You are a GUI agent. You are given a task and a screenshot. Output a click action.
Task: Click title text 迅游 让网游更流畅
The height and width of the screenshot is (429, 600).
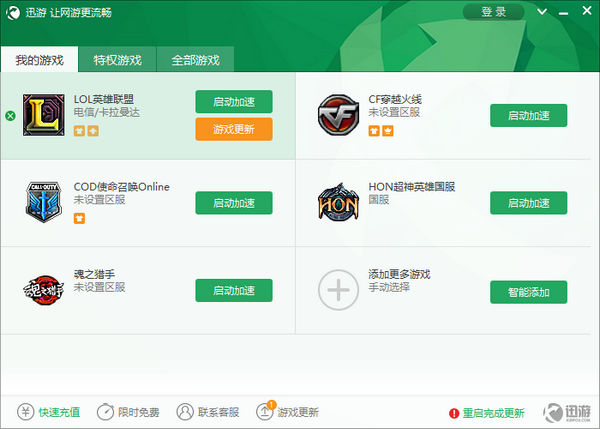[68, 13]
